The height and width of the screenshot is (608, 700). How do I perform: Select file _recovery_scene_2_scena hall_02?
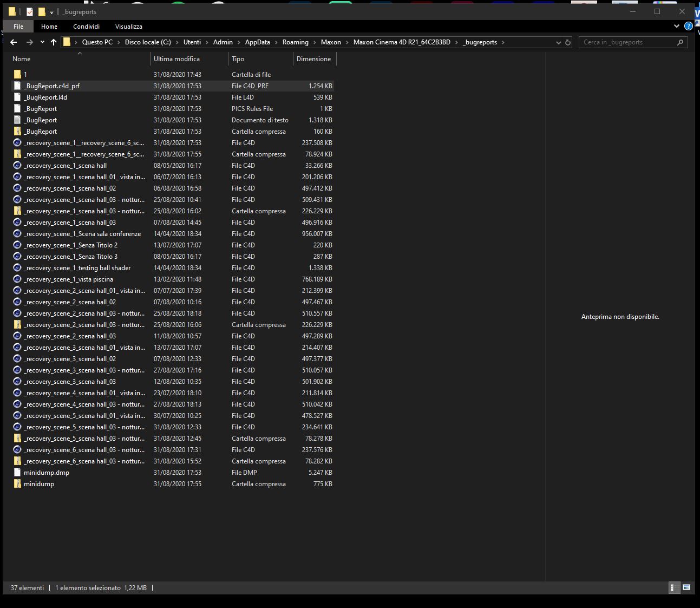coord(70,302)
